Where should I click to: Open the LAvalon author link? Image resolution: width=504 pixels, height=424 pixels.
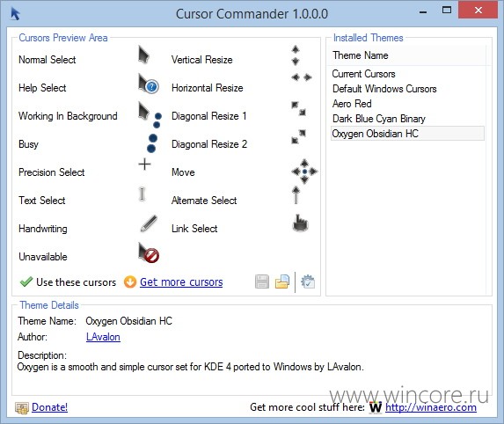pos(103,337)
